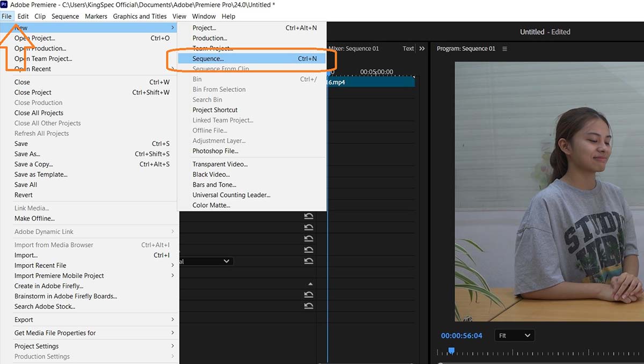The height and width of the screenshot is (364, 644).
Task: Choose Save As... from File menu
Action: 90,154
